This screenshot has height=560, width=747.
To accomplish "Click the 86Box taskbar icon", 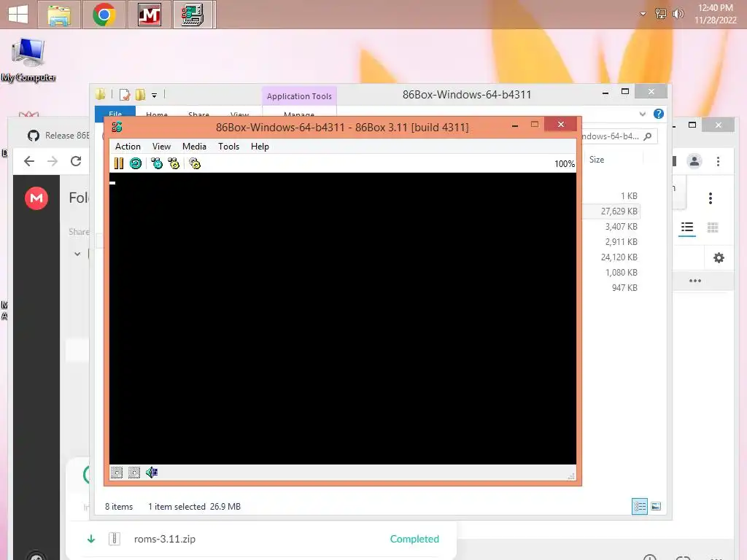I will 194,15.
